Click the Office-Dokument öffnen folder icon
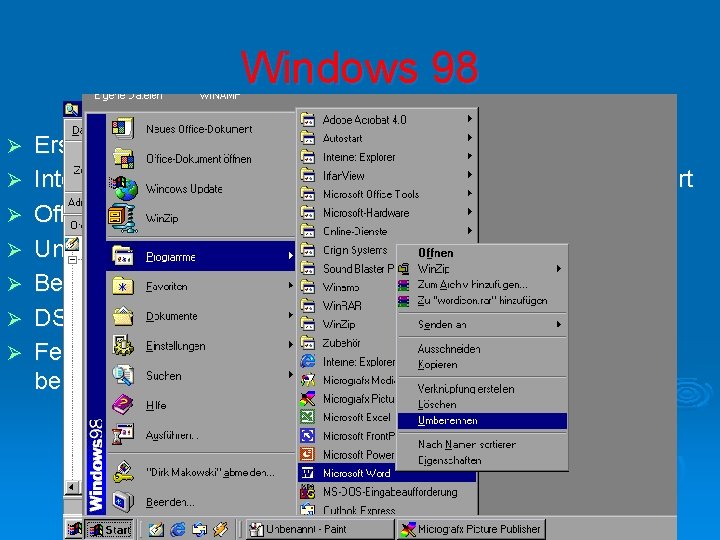 (124, 158)
